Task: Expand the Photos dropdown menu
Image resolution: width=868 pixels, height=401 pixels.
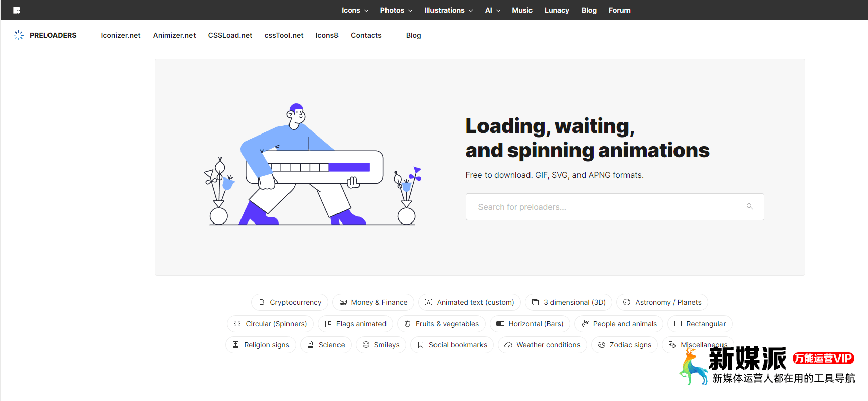Action: click(397, 10)
